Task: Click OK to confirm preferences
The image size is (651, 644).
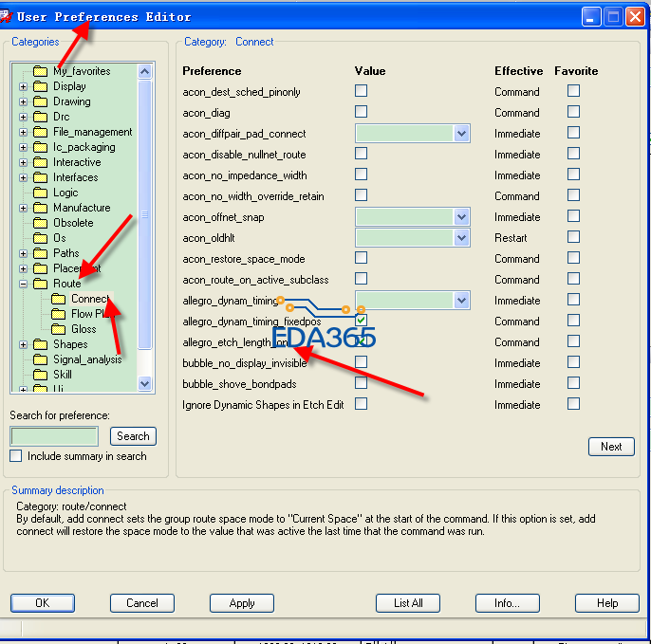Action: (x=43, y=603)
